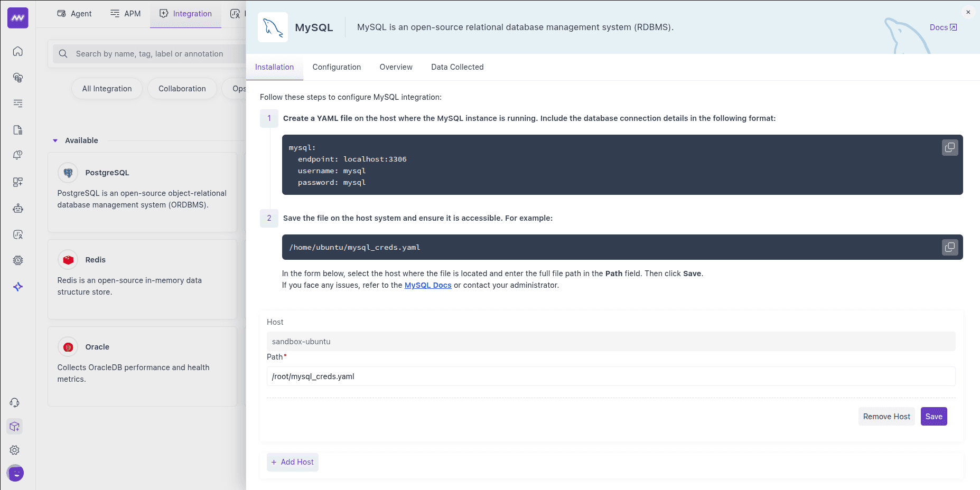Image resolution: width=980 pixels, height=490 pixels.
Task: Save the MySQL host configuration
Action: click(x=934, y=416)
